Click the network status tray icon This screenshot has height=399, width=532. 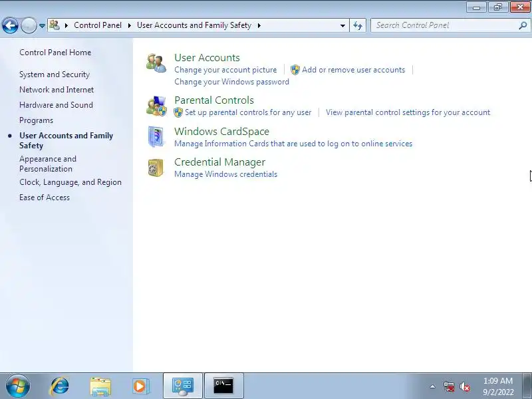448,386
